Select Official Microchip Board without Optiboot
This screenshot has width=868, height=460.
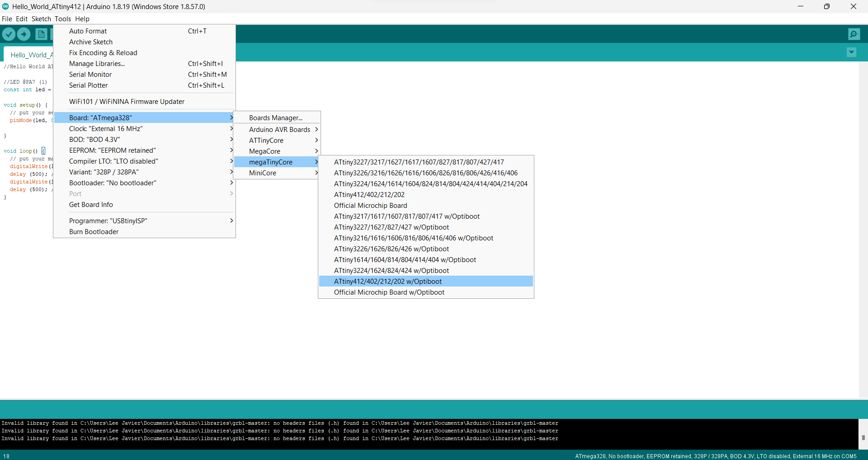point(426,206)
